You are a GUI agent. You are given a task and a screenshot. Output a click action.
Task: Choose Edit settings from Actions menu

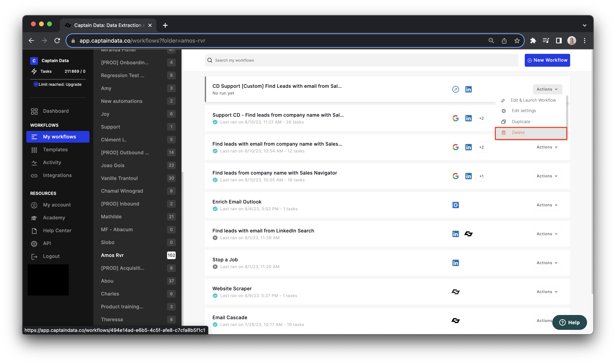point(530,111)
